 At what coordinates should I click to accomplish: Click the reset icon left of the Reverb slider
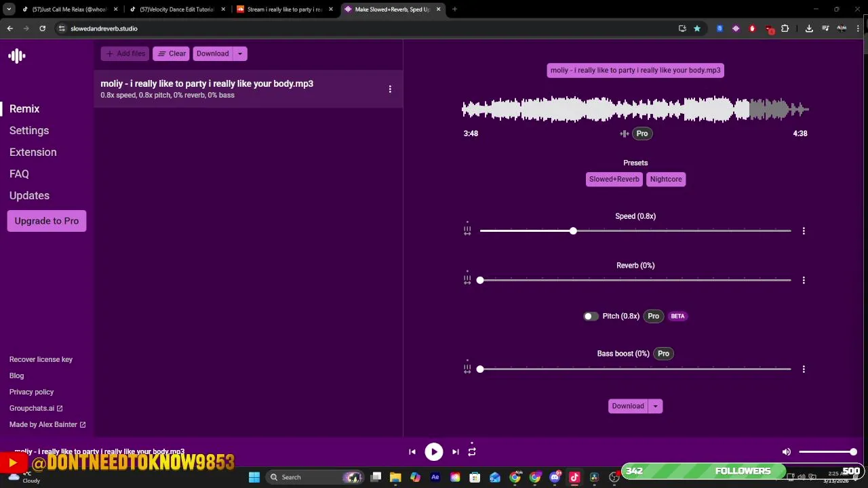point(467,279)
